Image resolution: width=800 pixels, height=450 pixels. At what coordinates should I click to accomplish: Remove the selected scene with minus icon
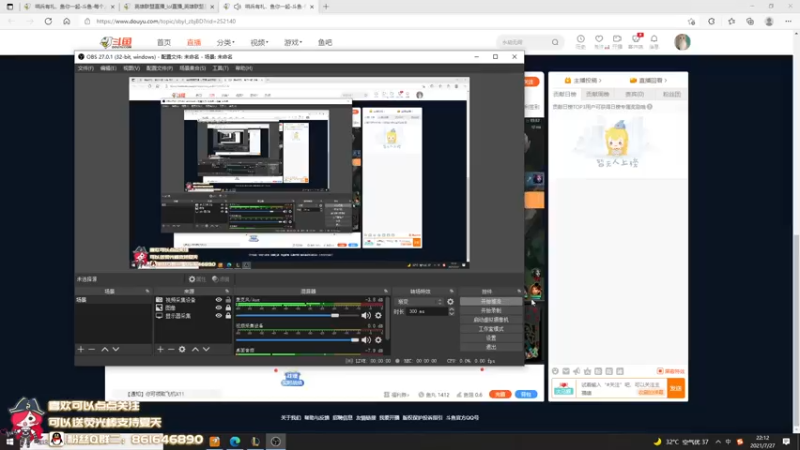(92, 349)
